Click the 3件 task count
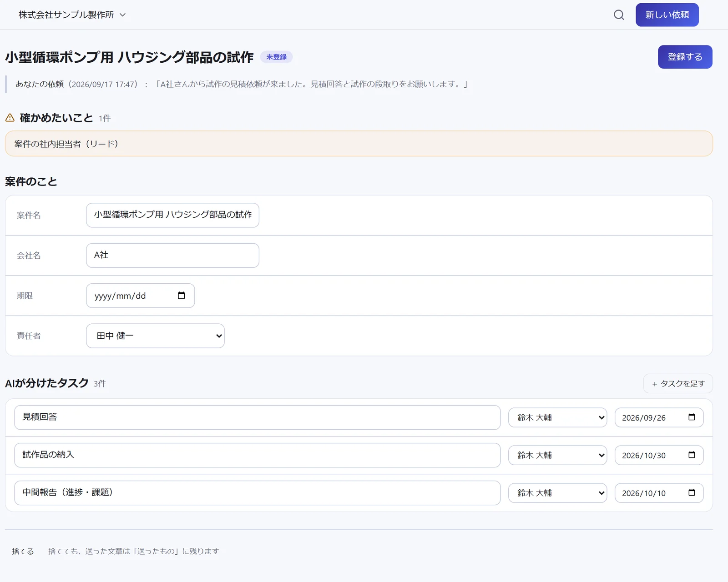 [x=100, y=384]
